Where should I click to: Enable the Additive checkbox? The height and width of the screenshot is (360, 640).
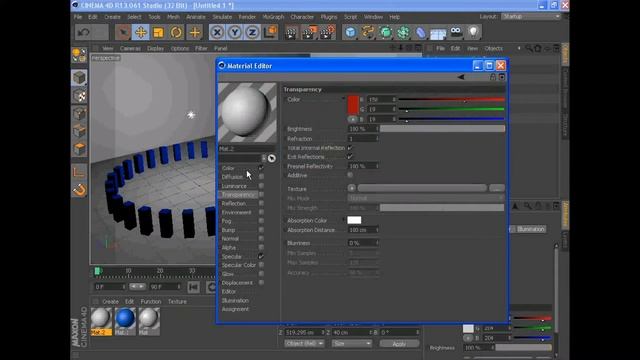[x=350, y=175]
